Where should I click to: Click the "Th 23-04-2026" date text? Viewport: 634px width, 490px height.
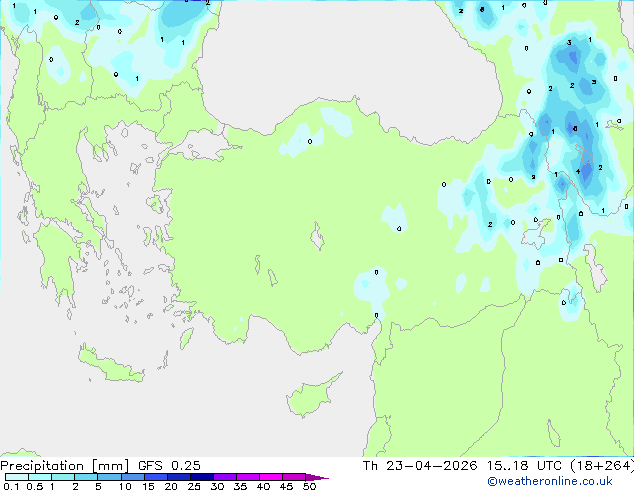pos(420,466)
